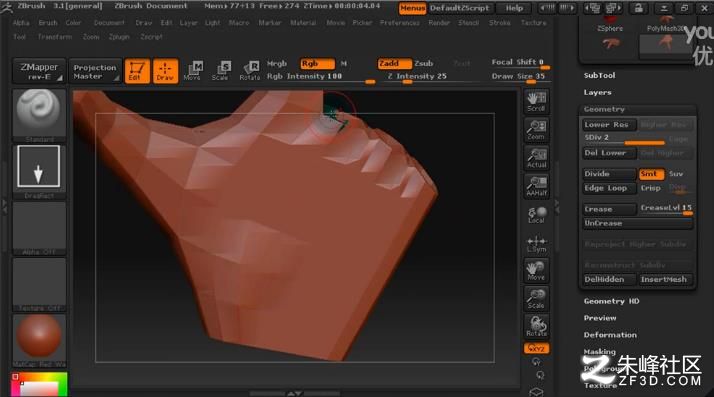Expand the SubTool palette section
Screen dimensions: 714x397
coord(599,76)
